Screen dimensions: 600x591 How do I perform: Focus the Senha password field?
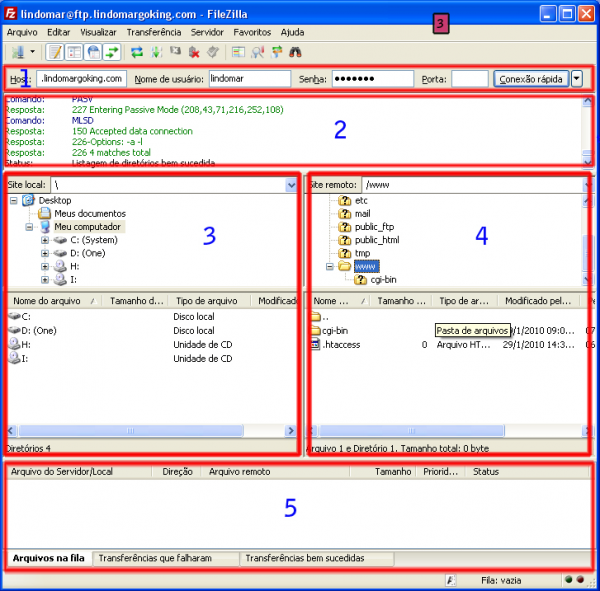click(372, 78)
